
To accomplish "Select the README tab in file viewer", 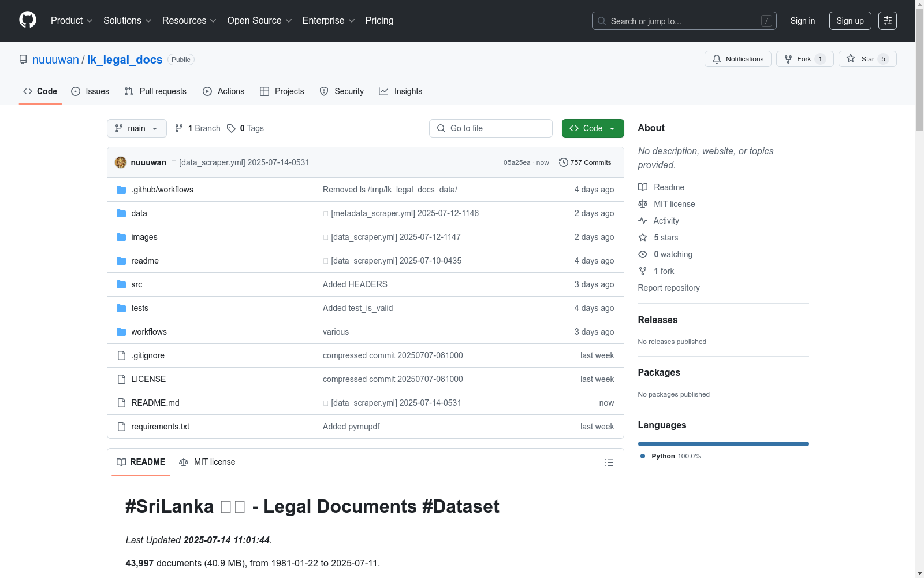I will coord(141,462).
